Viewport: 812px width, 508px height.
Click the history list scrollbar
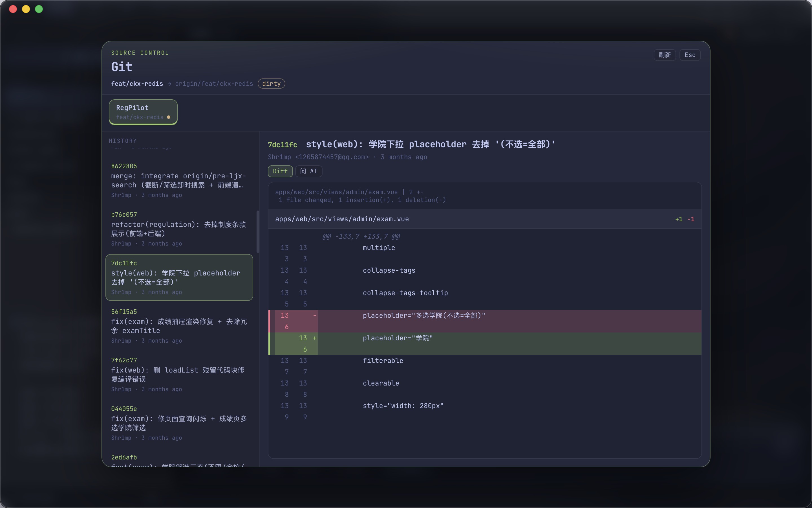(x=258, y=231)
